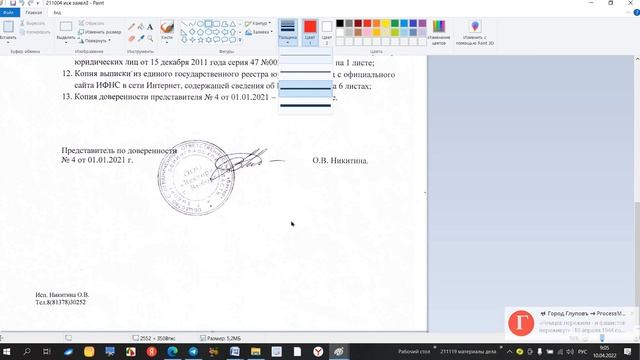Switch to the Главная tab
640x360 pixels.
pos(34,13)
